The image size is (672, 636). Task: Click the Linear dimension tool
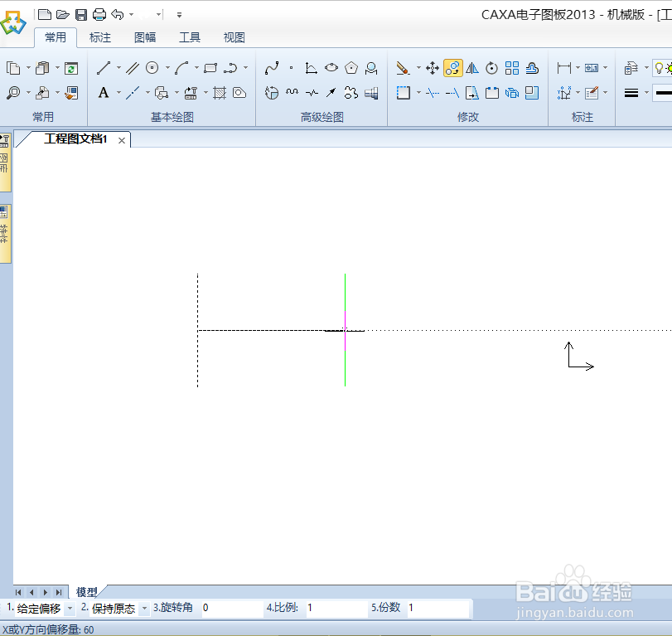(x=564, y=68)
